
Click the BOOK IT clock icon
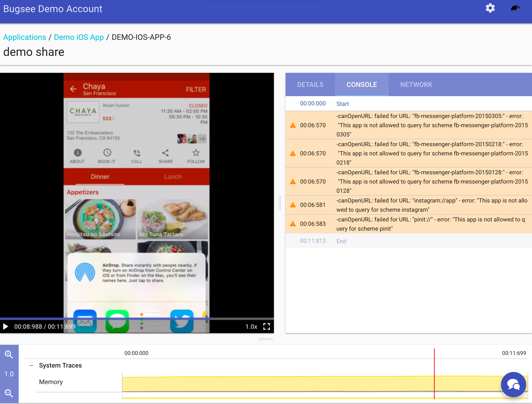[107, 153]
